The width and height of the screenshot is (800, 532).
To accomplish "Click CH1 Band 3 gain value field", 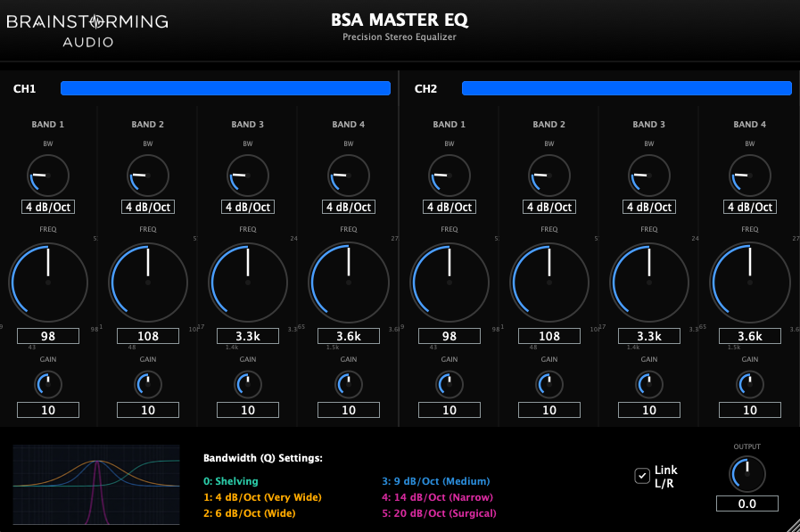I will (248, 410).
